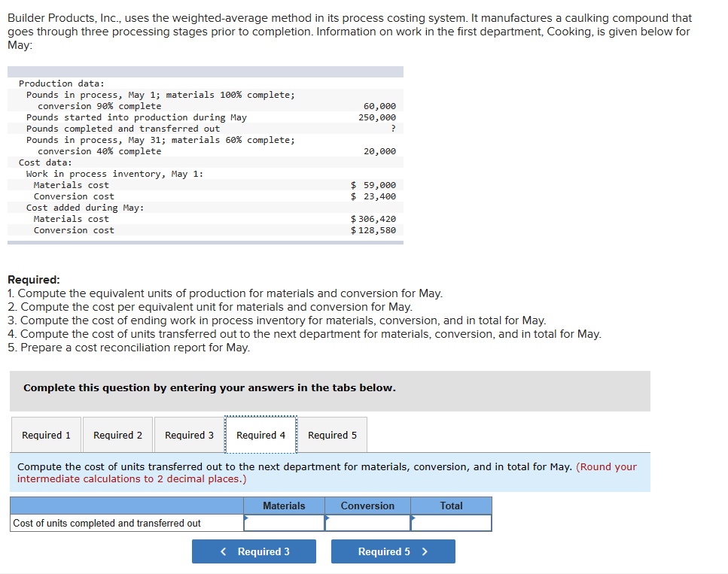Switch to the Required 2 tab

click(117, 435)
